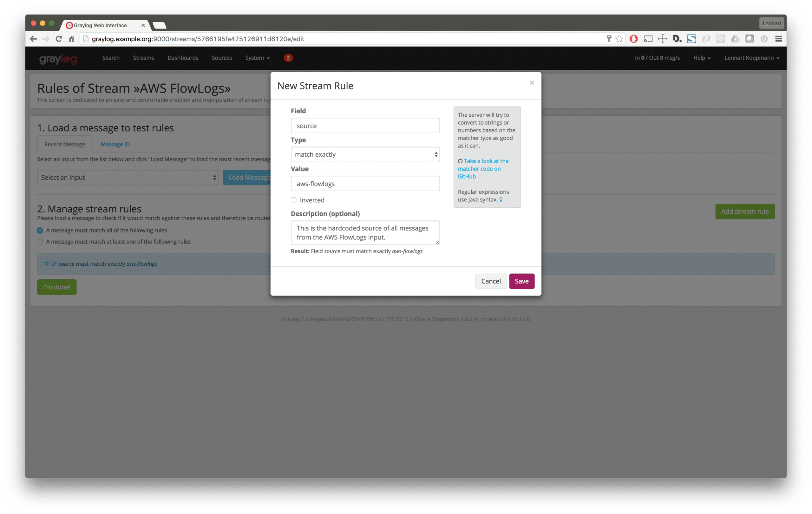Expand the Select an input dropdown
Screen dimensions: 812x514
(x=128, y=178)
